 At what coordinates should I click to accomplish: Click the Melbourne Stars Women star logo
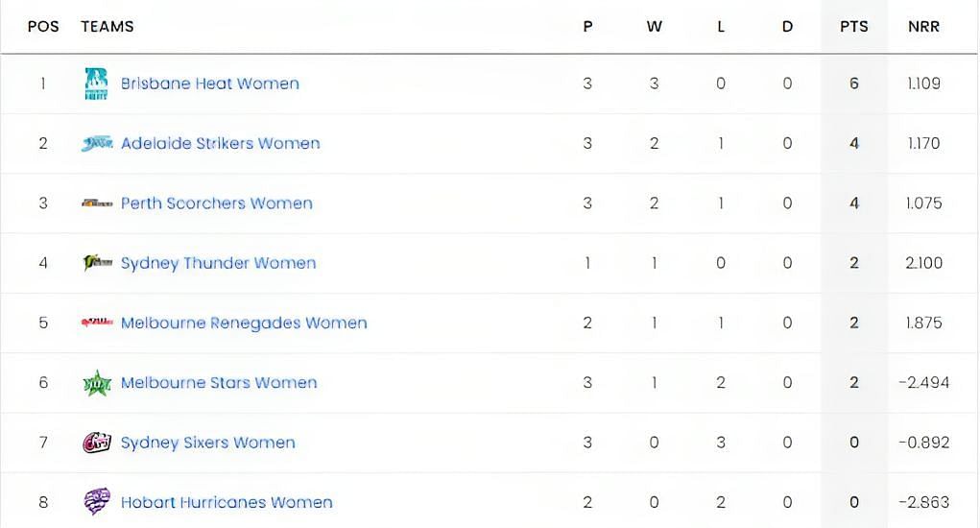pos(97,383)
